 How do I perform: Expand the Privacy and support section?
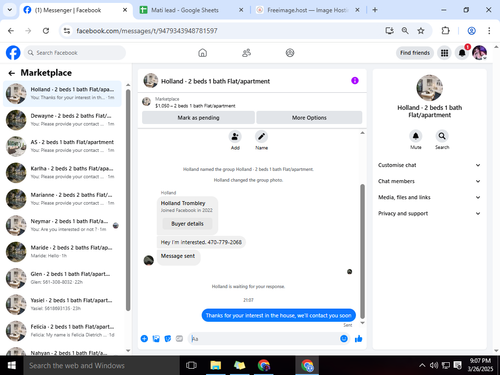(x=429, y=213)
